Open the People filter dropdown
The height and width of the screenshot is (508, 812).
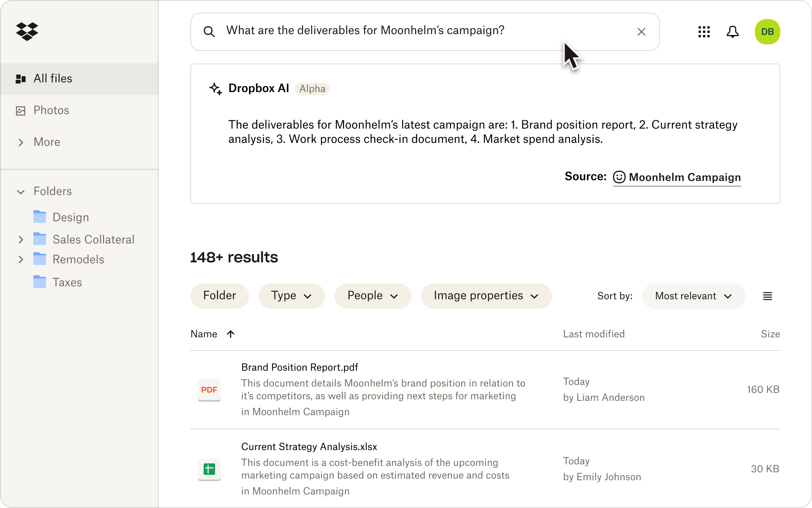[373, 296]
